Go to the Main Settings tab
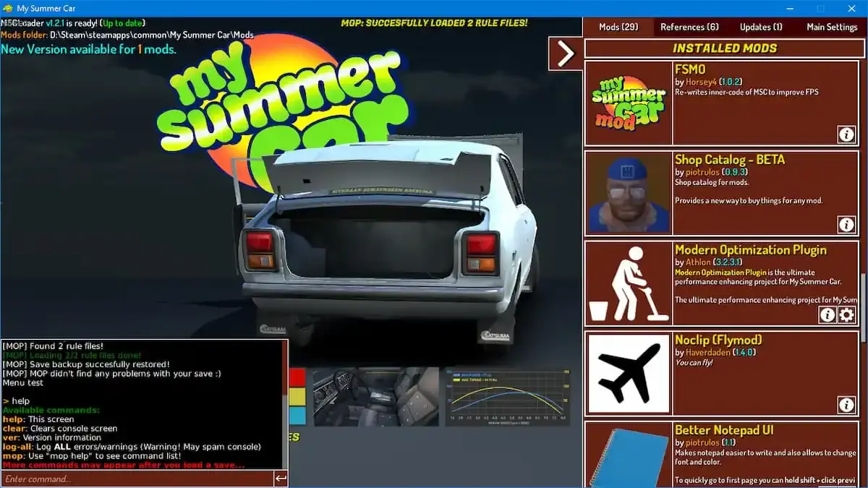The height and width of the screenshot is (488, 868). [832, 27]
